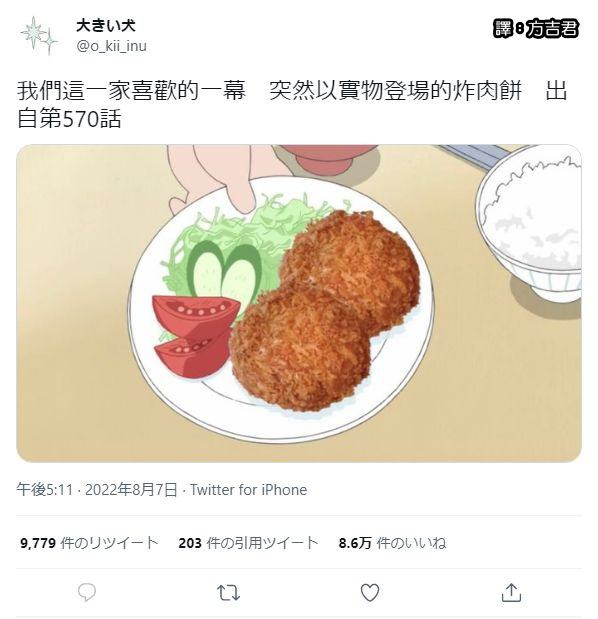Screen dimensions: 598x619
Task: Like the tweet with heart icon
Action: pyautogui.click(x=370, y=593)
